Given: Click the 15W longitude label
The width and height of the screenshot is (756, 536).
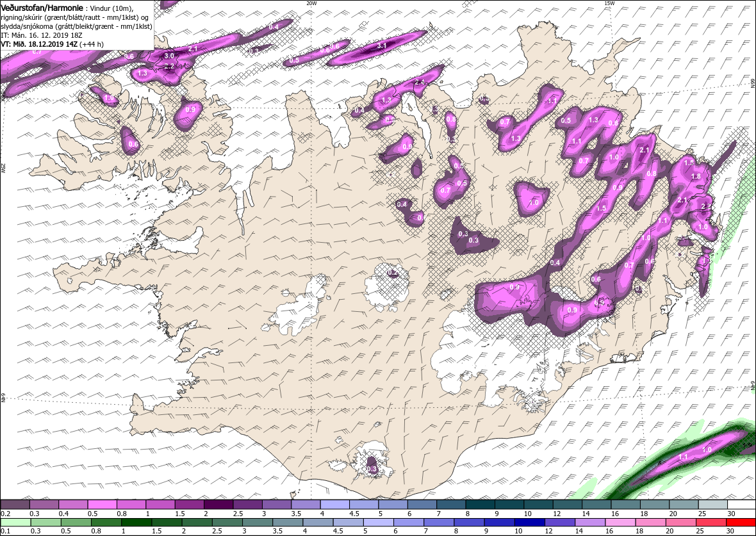Looking at the screenshot, I should click(x=609, y=3).
